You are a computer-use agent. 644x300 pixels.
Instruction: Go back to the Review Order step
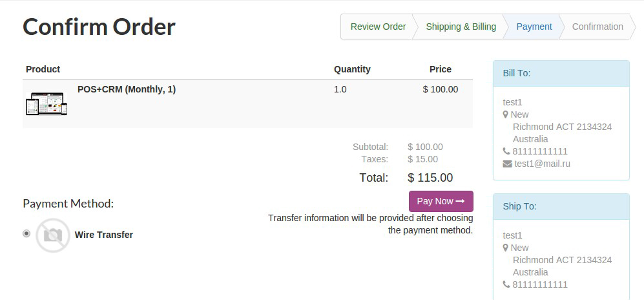[378, 27]
